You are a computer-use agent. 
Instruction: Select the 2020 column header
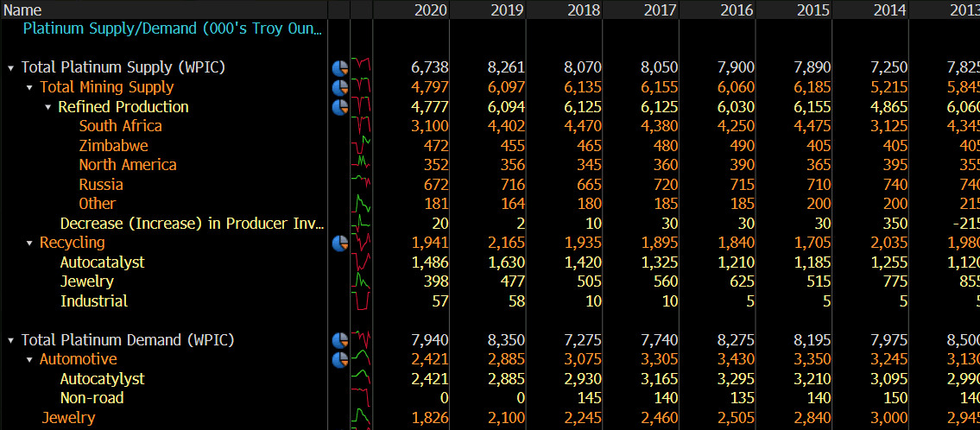pos(431,9)
